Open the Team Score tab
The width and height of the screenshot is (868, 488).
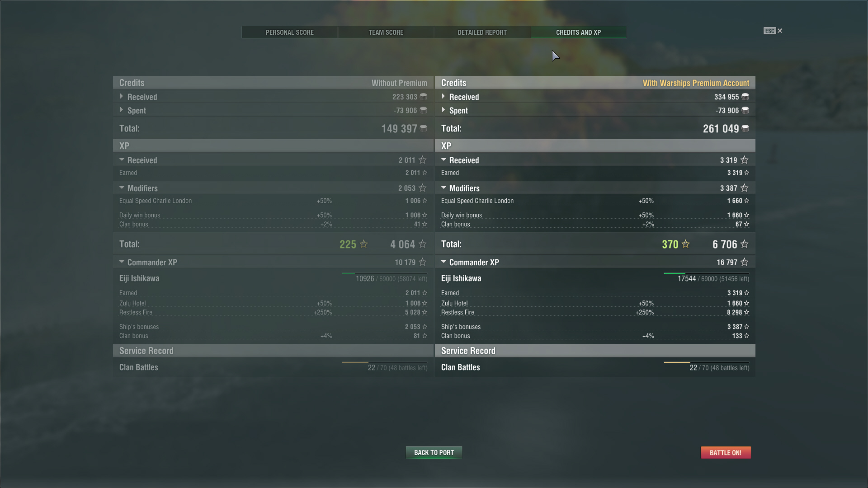click(x=386, y=33)
